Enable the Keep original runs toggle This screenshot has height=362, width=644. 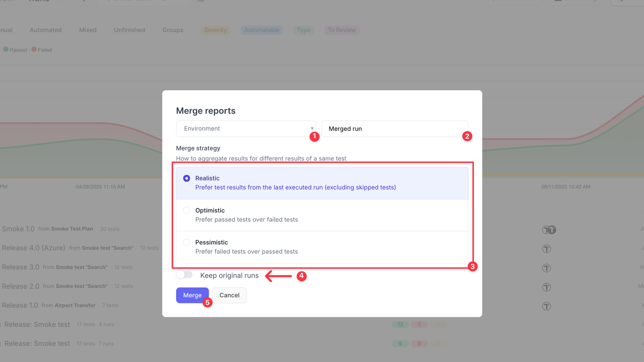(184, 275)
